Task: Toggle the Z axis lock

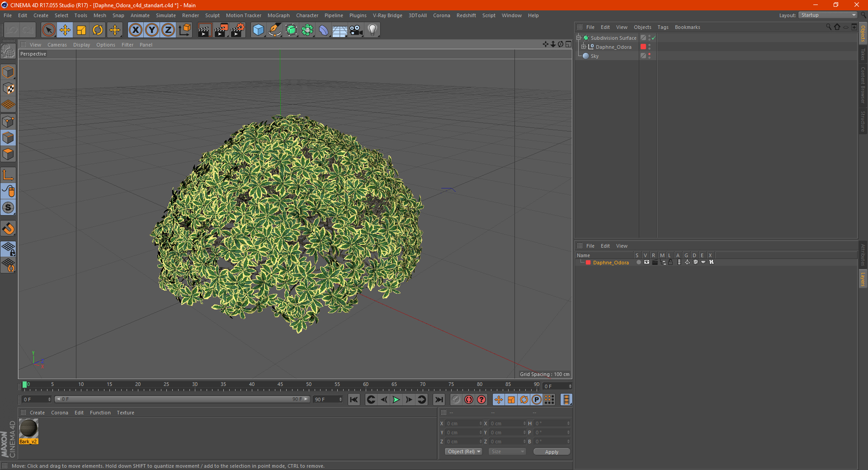Action: 168,30
